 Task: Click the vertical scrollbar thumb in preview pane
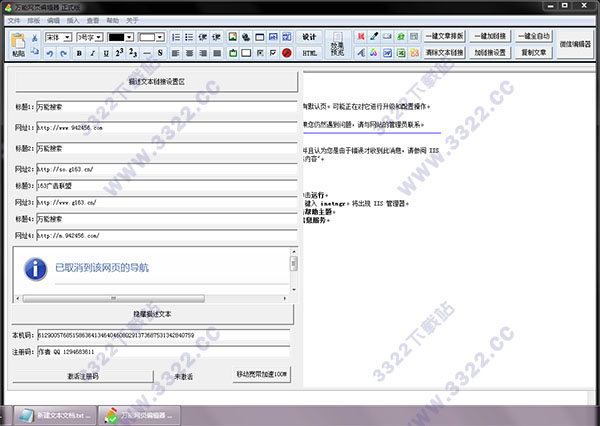point(293,264)
